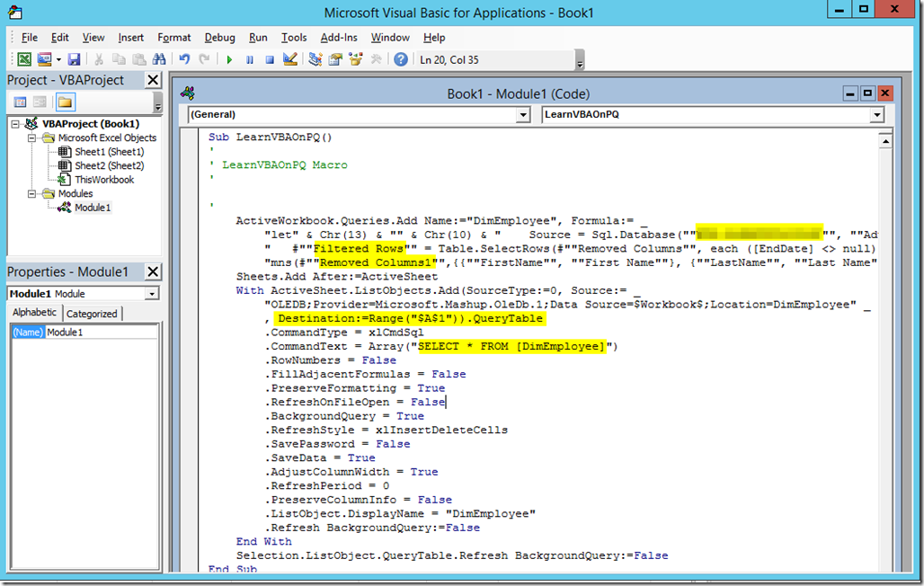Toggle Design Mode icon

coord(290,59)
